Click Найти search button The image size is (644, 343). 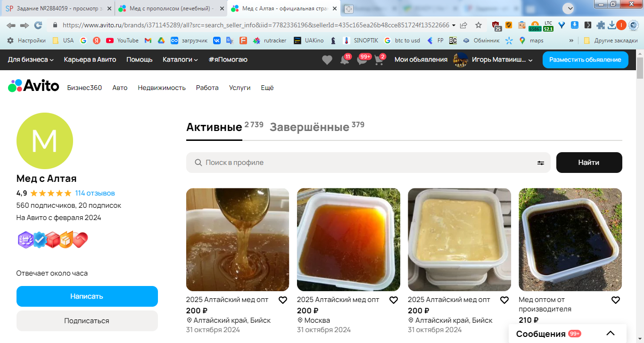click(589, 163)
